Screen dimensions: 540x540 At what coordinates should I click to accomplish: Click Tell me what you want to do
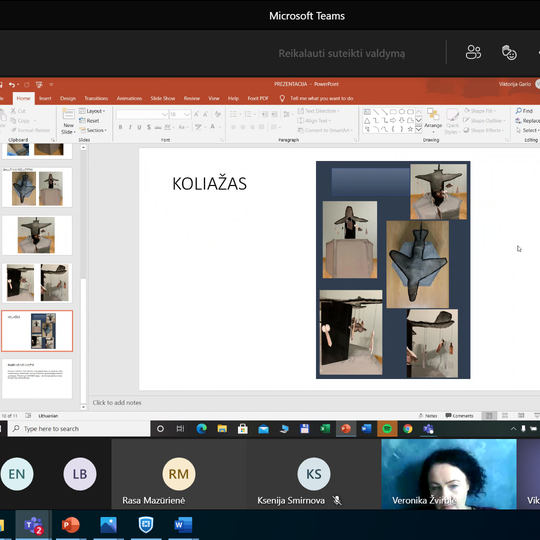coord(321,98)
